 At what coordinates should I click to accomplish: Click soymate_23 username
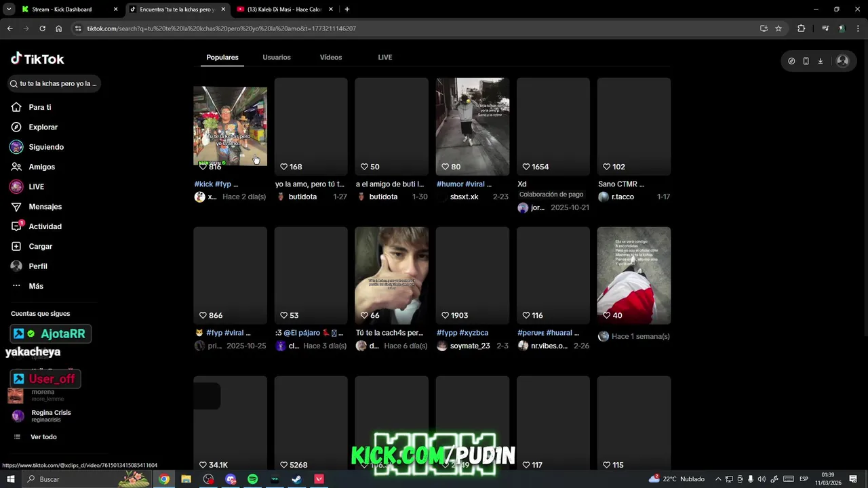(x=470, y=346)
